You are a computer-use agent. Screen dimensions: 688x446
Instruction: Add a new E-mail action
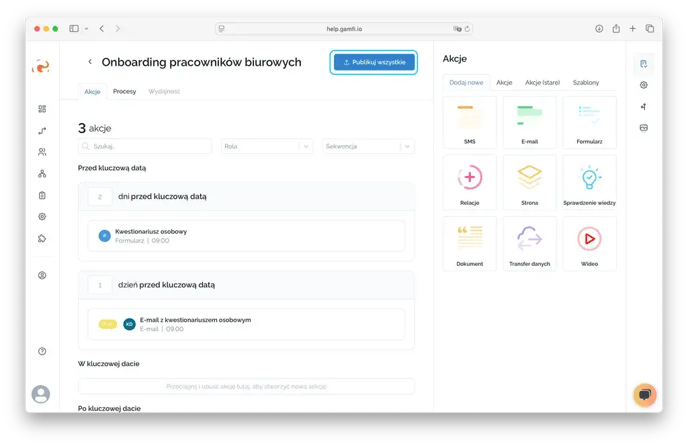[529, 122]
